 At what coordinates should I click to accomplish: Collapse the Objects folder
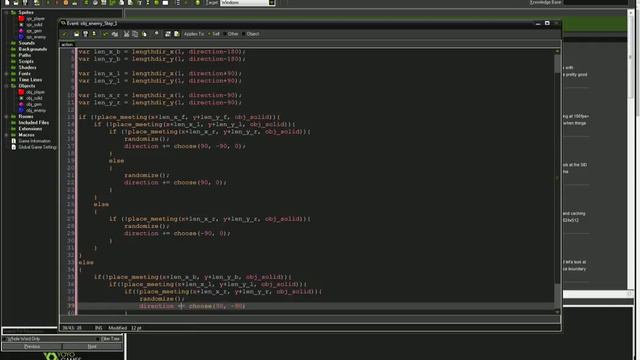click(x=6, y=86)
